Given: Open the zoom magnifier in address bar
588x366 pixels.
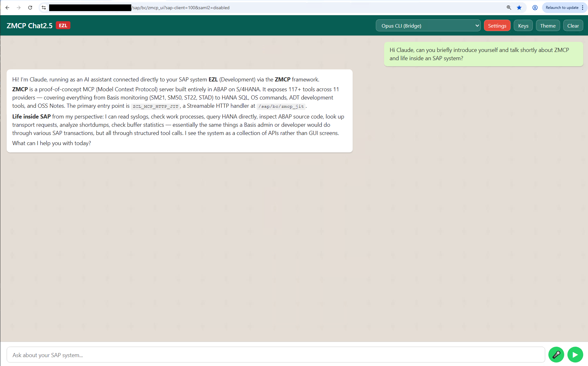Looking at the screenshot, I should [509, 8].
